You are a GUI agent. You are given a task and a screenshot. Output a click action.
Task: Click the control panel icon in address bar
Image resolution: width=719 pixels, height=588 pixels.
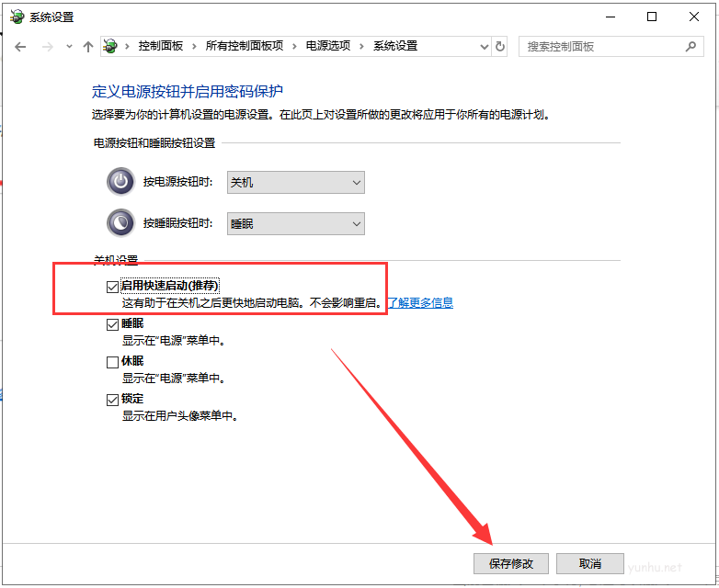tap(110, 46)
